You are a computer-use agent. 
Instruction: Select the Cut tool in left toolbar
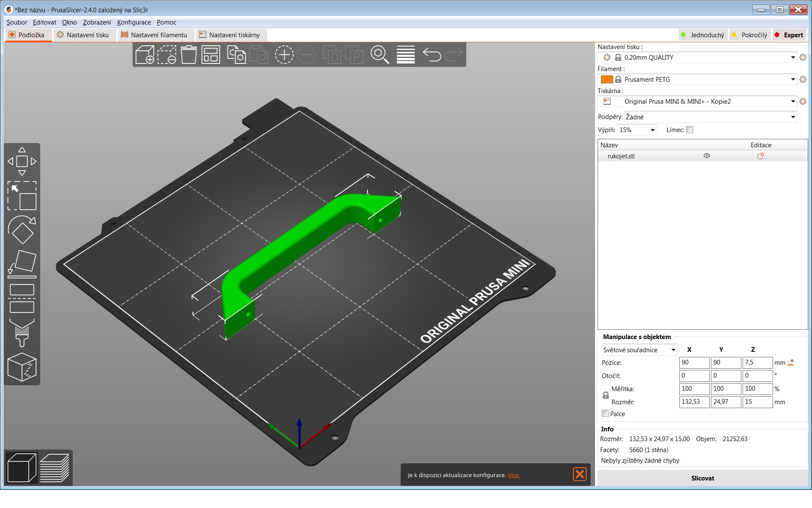pyautogui.click(x=22, y=298)
